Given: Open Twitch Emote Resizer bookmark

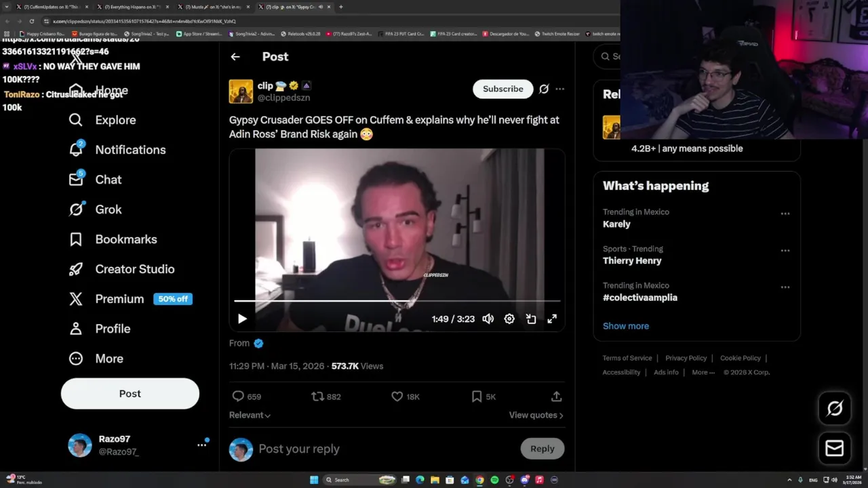Looking at the screenshot, I should pos(557,33).
